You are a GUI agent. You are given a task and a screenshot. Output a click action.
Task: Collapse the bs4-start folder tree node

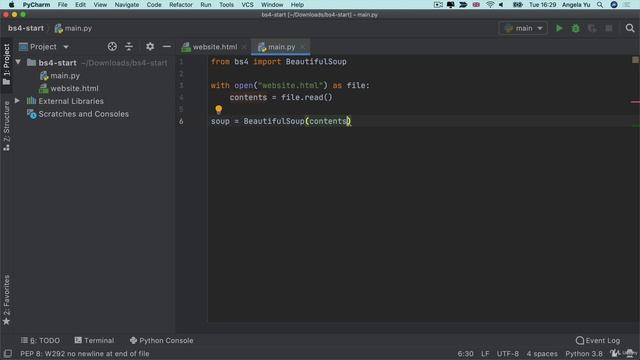tap(18, 62)
